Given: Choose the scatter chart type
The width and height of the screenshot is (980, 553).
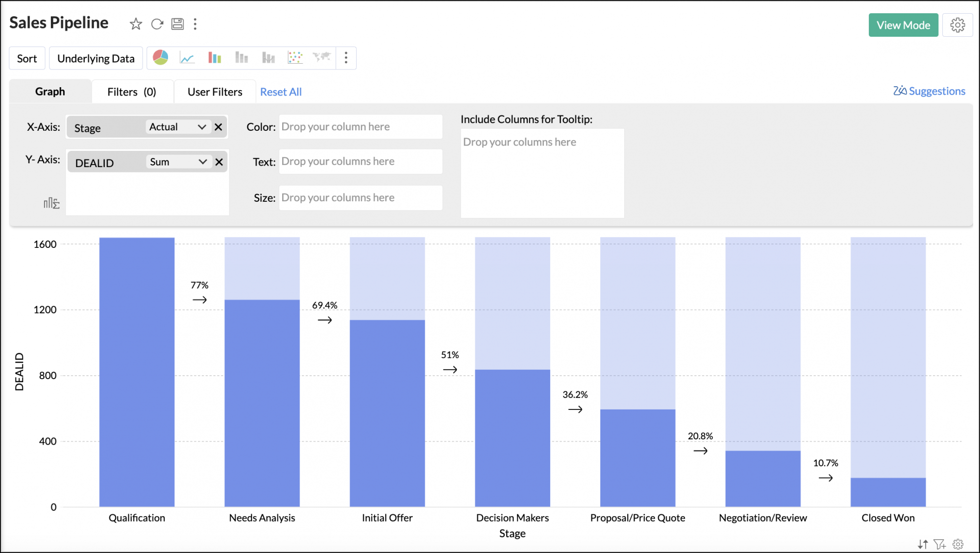Looking at the screenshot, I should point(295,58).
